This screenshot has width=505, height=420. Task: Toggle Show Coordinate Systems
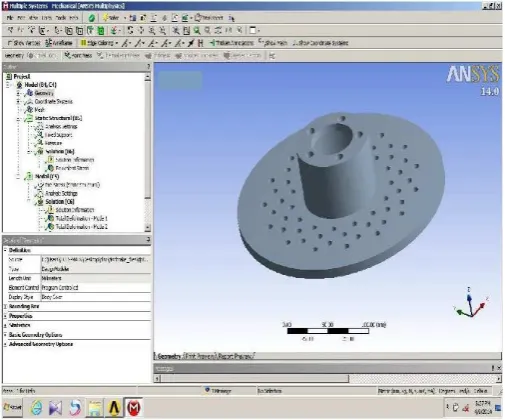click(x=321, y=43)
